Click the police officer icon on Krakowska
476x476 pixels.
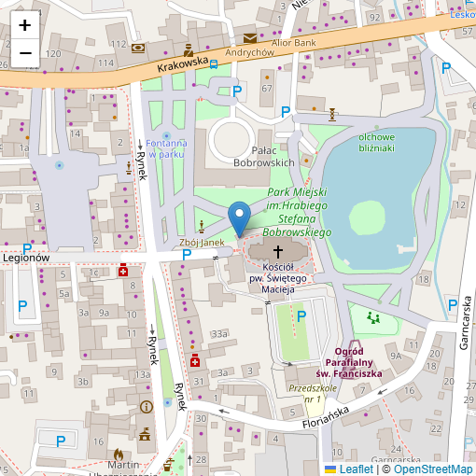(x=188, y=50)
